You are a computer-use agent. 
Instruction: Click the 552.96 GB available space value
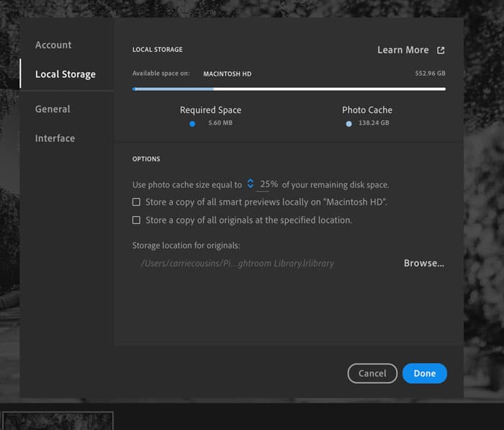click(430, 74)
